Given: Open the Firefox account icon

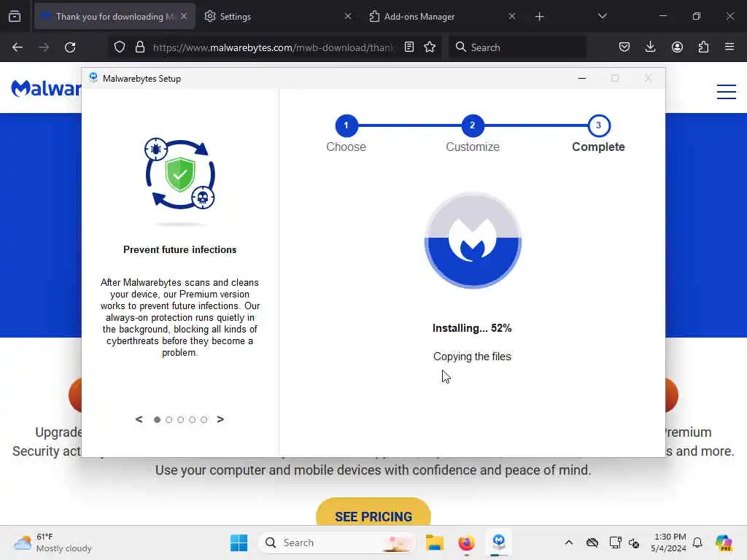Looking at the screenshot, I should [x=677, y=47].
